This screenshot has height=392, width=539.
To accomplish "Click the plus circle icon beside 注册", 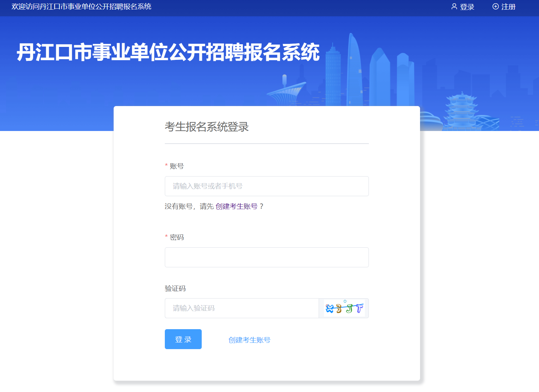I will tap(495, 7).
